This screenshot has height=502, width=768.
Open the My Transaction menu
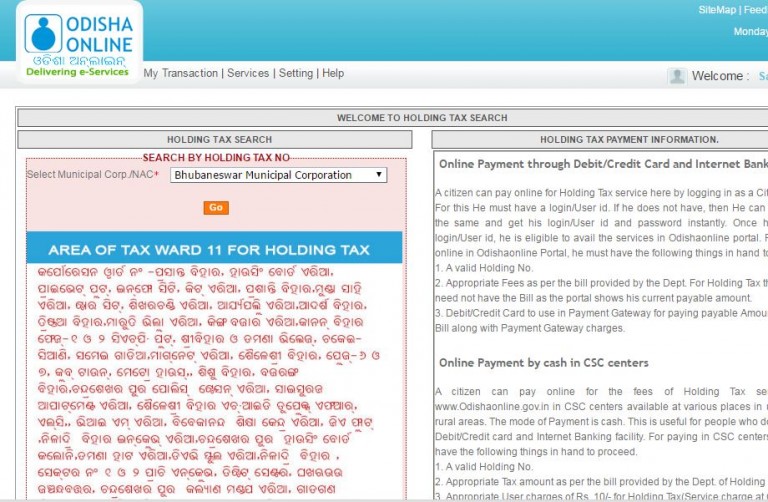[x=180, y=73]
